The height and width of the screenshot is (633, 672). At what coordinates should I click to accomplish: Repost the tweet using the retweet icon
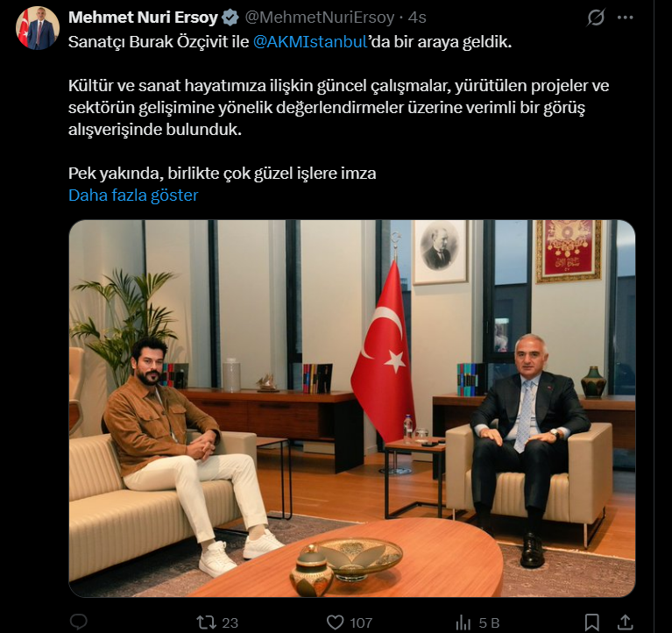pos(206,622)
